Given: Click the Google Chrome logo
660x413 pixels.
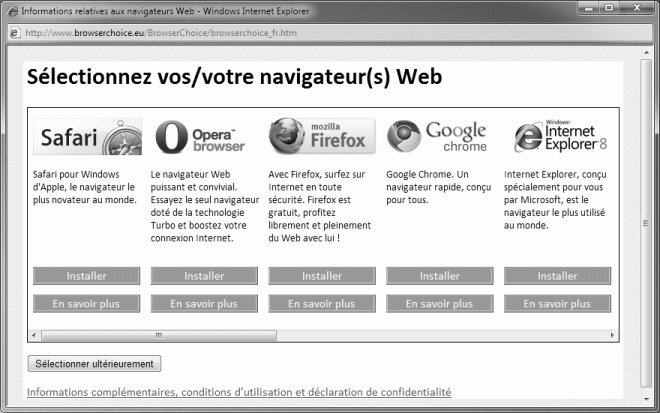Looking at the screenshot, I should click(x=437, y=136).
